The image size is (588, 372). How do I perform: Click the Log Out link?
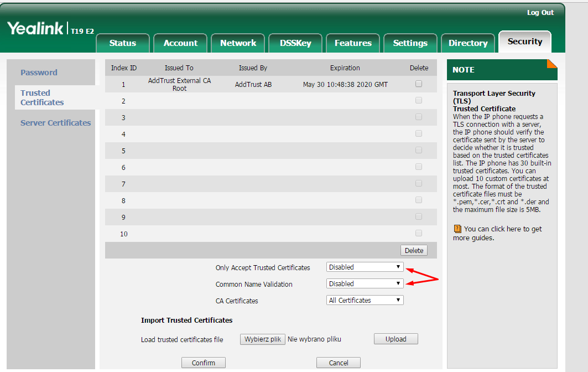click(x=540, y=13)
